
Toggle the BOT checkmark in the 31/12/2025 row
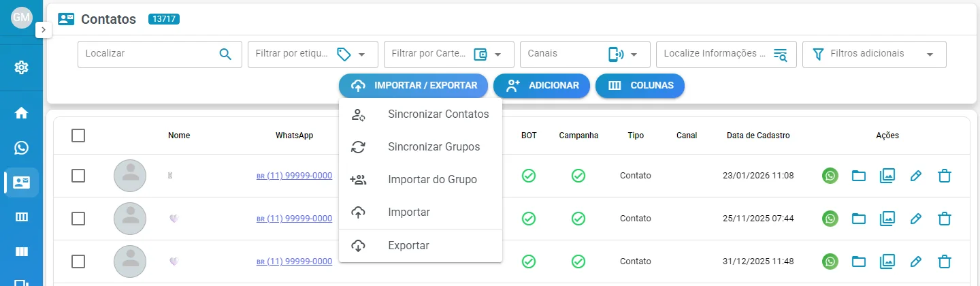[x=529, y=261]
